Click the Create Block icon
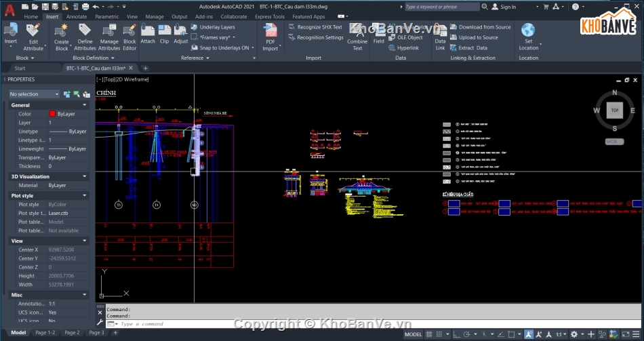644x341 pixels. tap(62, 30)
